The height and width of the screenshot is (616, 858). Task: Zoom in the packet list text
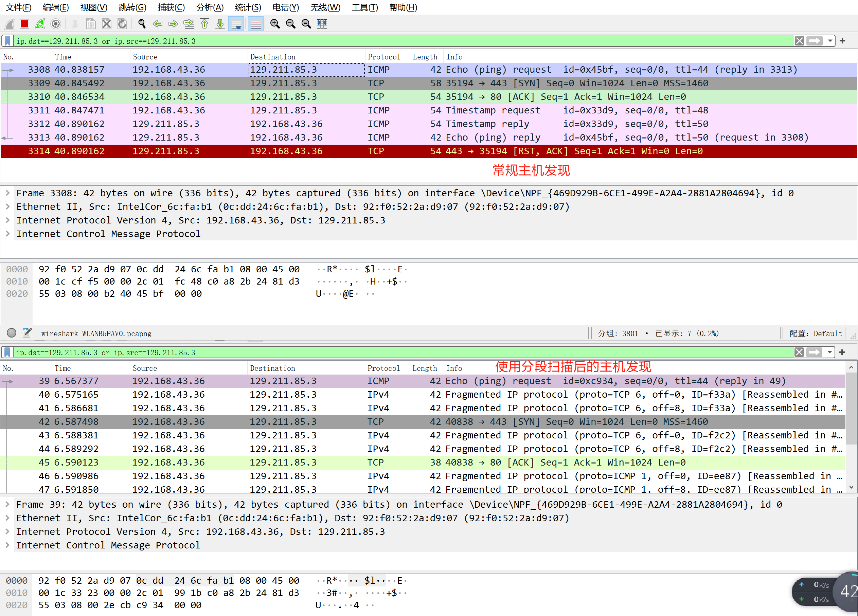pos(275,24)
